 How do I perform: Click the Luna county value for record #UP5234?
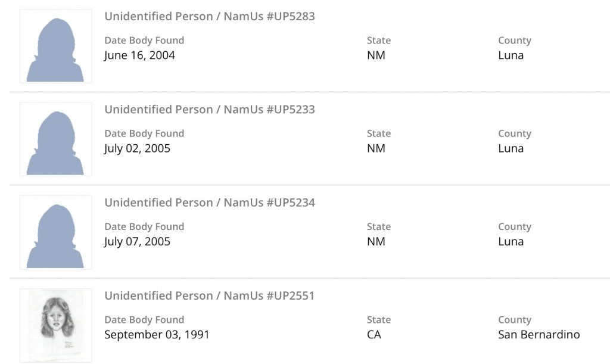pos(511,241)
